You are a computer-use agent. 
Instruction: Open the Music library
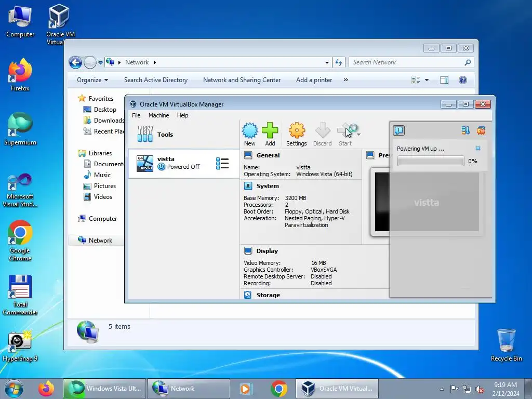point(102,175)
